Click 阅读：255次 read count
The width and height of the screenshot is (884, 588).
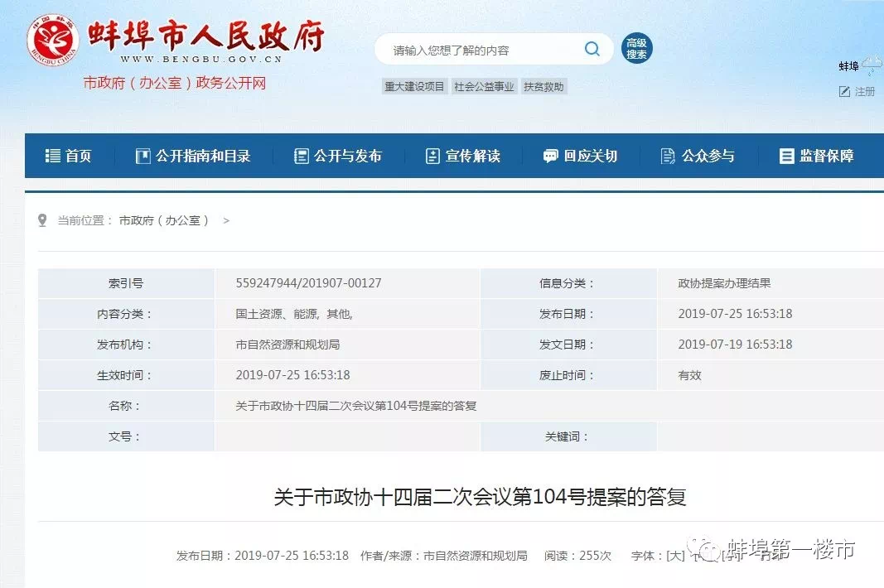(577, 556)
